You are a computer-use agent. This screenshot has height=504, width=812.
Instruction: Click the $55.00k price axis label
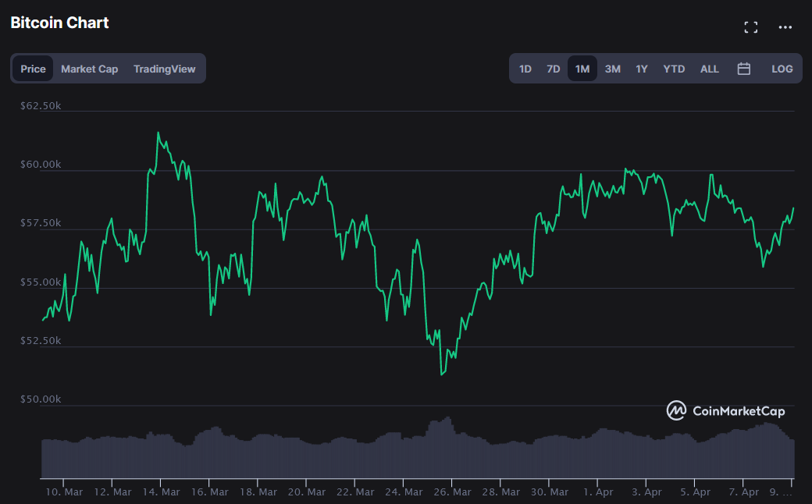(x=41, y=282)
